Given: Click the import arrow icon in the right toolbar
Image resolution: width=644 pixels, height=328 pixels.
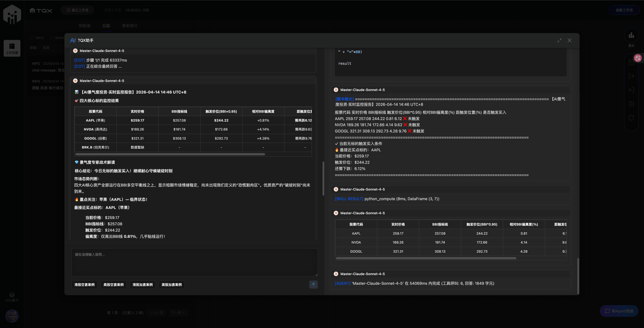Looking at the screenshot, I should pos(631,90).
